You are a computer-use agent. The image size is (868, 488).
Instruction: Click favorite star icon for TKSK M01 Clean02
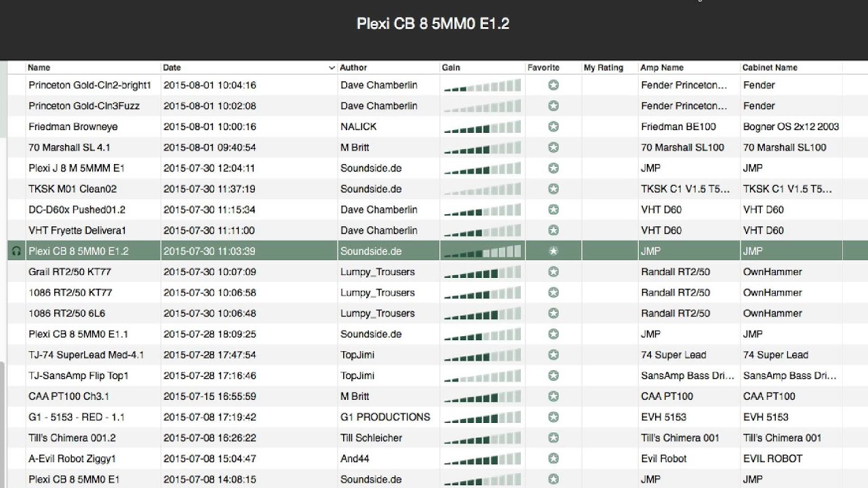tap(553, 189)
